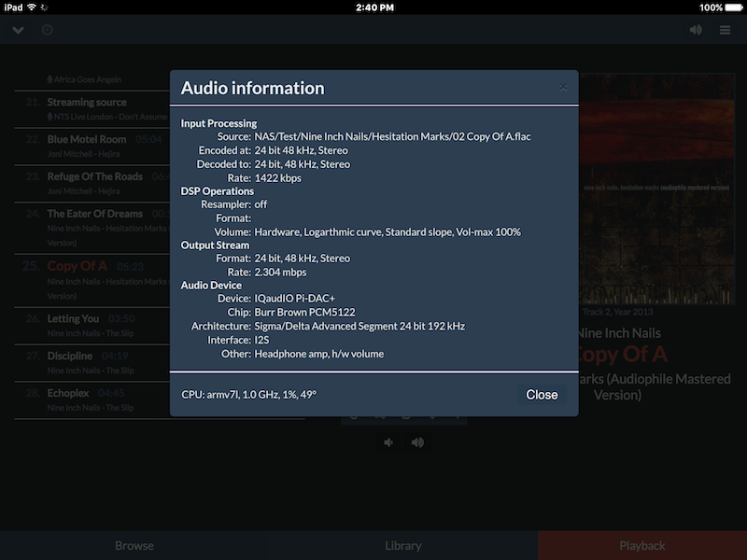The width and height of the screenshot is (747, 560).
Task: Close the Audio information dialog with Close button
Action: click(x=542, y=395)
